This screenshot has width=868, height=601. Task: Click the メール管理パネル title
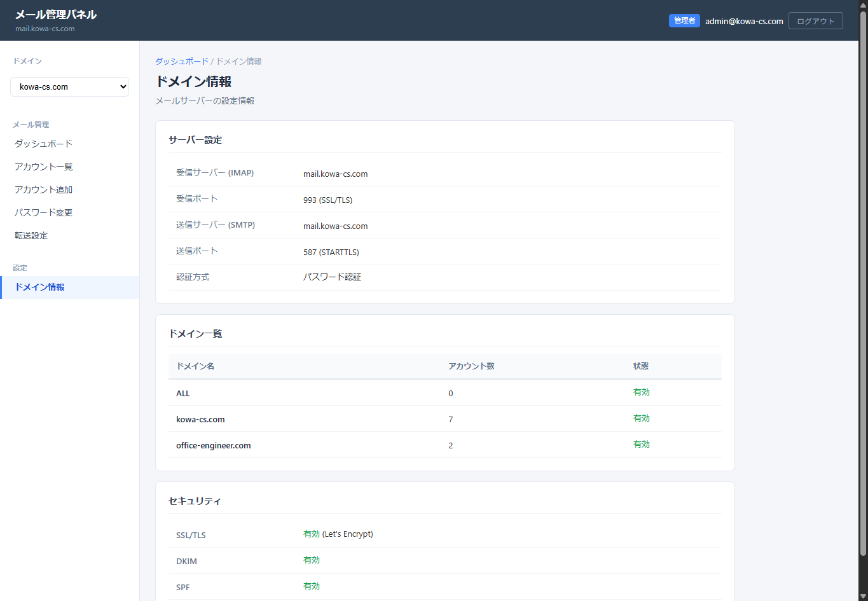pos(55,13)
